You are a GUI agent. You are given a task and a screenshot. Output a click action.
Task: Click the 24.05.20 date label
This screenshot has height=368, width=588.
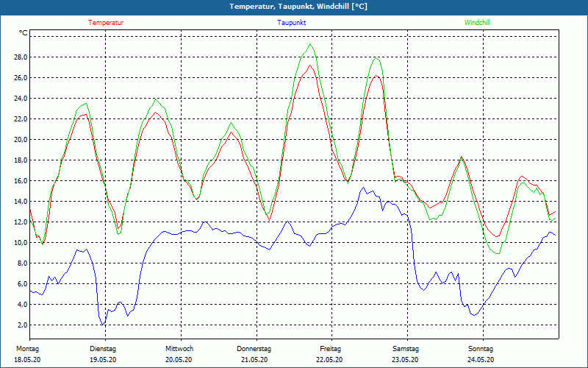tap(481, 360)
